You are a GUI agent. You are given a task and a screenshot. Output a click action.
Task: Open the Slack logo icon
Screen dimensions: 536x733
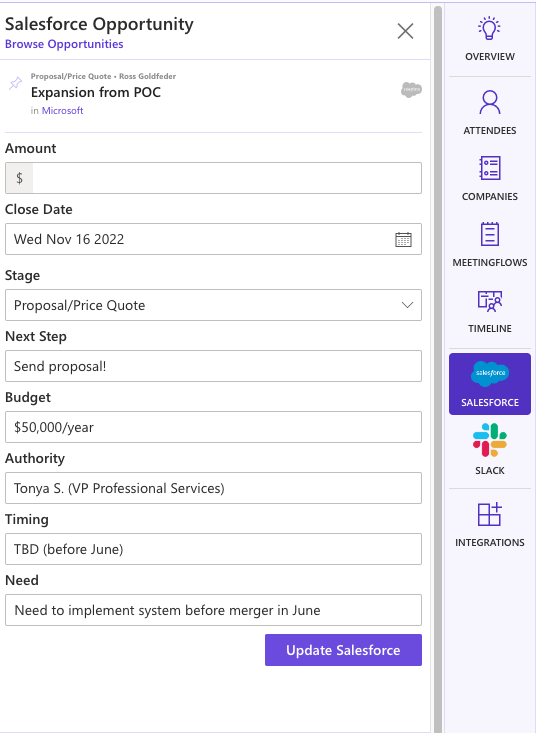490,440
